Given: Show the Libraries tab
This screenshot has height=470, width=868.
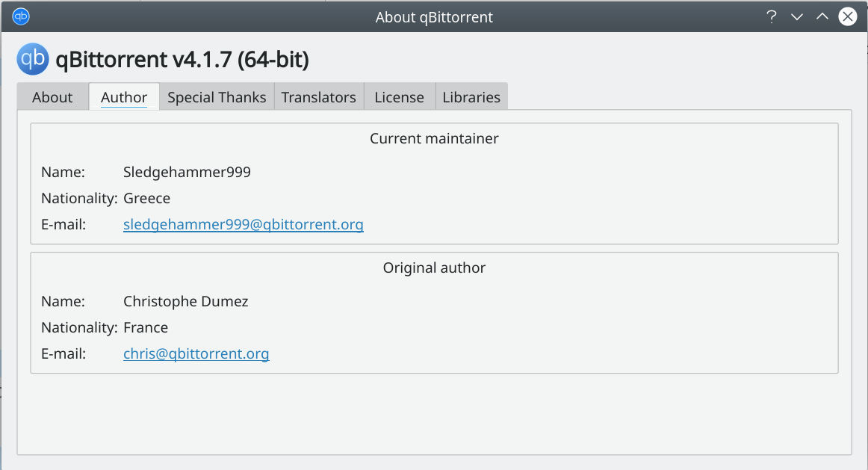Looking at the screenshot, I should [x=471, y=97].
